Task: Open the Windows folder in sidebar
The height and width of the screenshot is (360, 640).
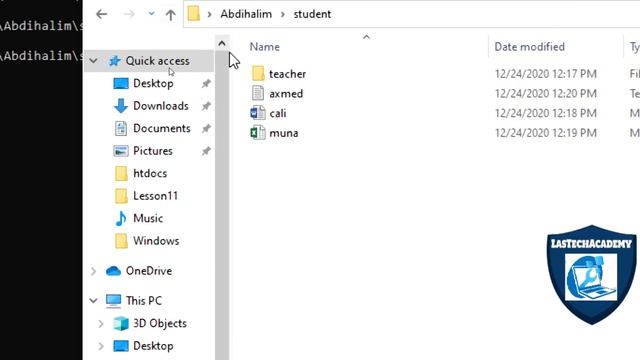Action: pyautogui.click(x=156, y=240)
